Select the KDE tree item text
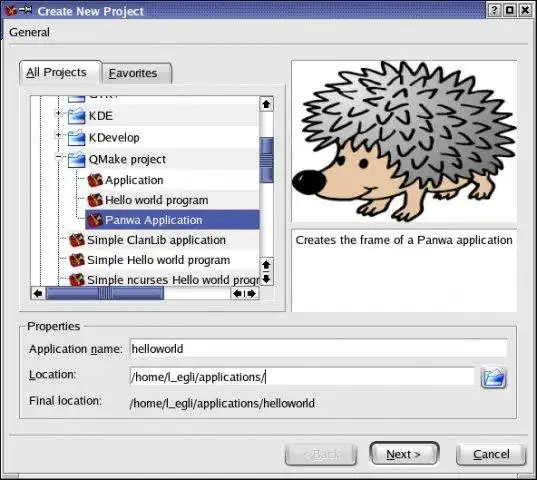537x480 pixels. click(101, 116)
